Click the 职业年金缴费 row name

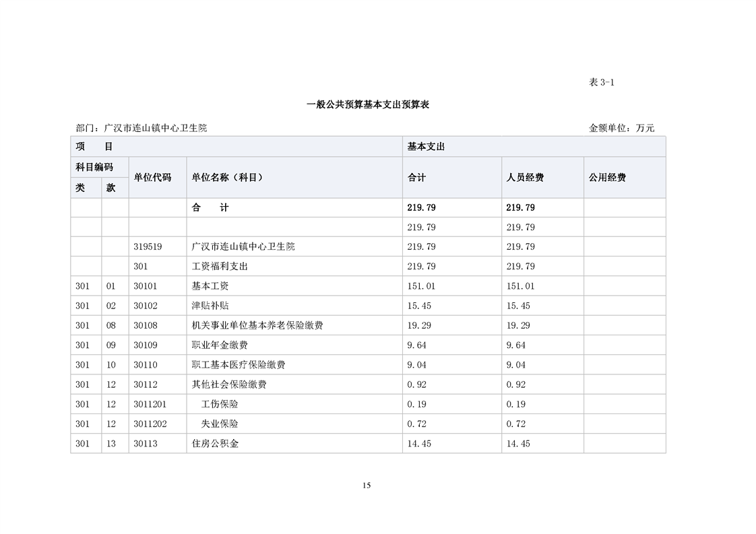click(220, 345)
